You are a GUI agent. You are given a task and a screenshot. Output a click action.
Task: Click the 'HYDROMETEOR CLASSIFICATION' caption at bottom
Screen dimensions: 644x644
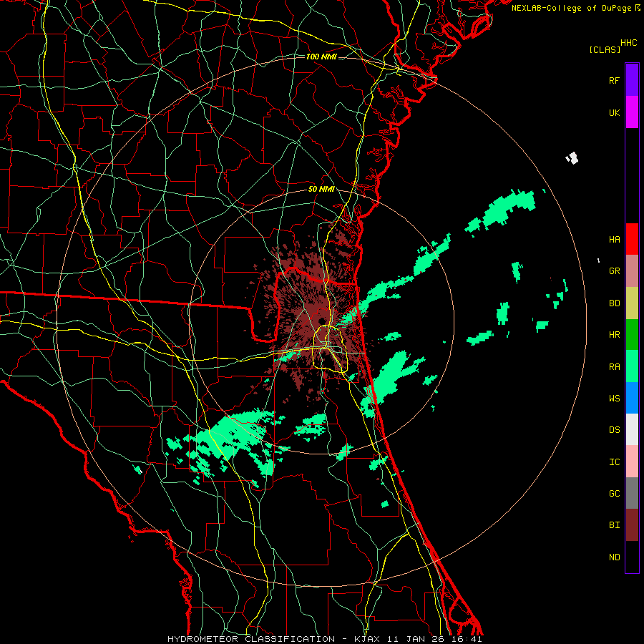pos(251,639)
